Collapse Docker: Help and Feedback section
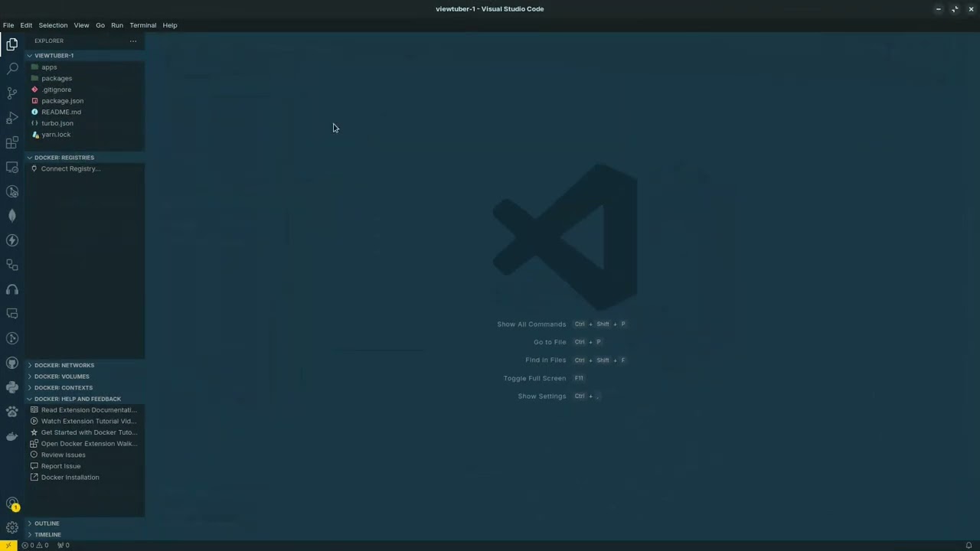 (85, 399)
